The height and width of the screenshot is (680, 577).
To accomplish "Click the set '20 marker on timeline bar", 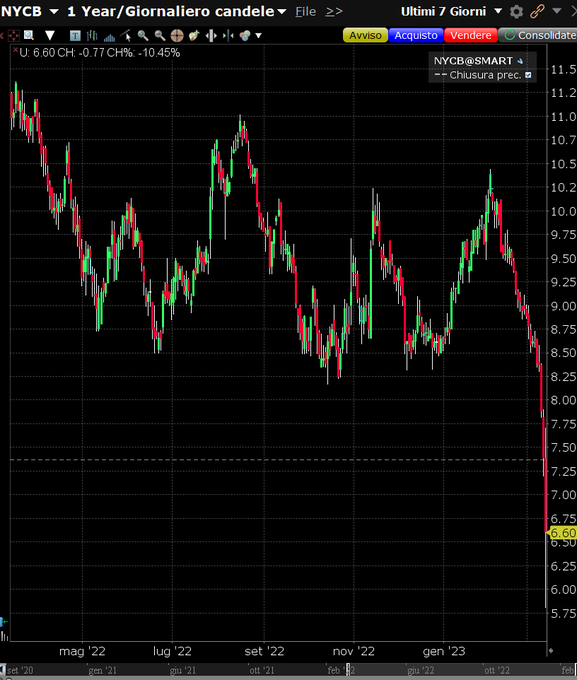I will pos(20,670).
